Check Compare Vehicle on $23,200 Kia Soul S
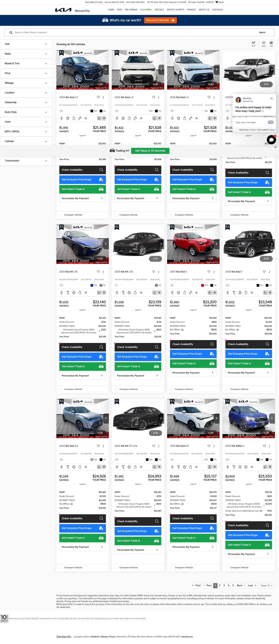 pos(172,389)
